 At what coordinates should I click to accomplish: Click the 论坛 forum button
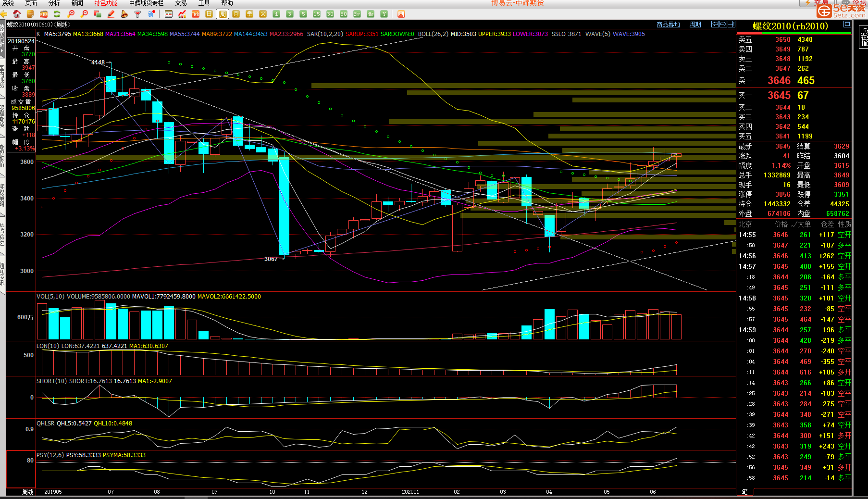(851, 3)
